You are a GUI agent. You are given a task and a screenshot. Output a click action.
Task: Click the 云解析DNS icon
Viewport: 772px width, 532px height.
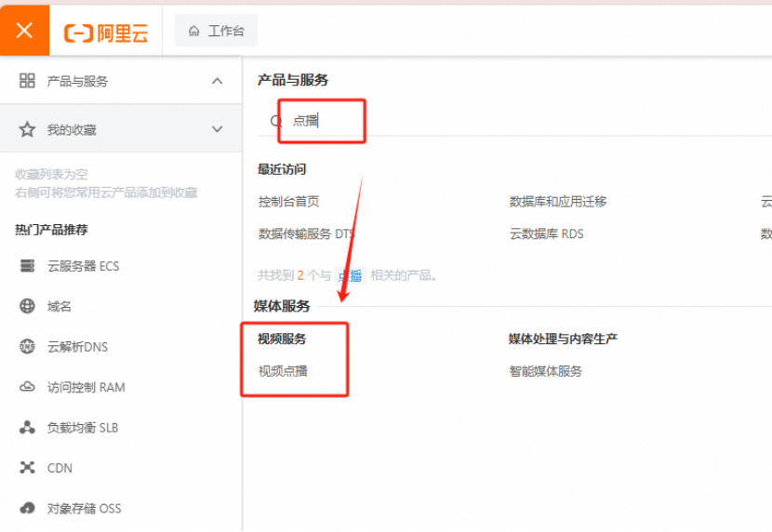pyautogui.click(x=27, y=347)
